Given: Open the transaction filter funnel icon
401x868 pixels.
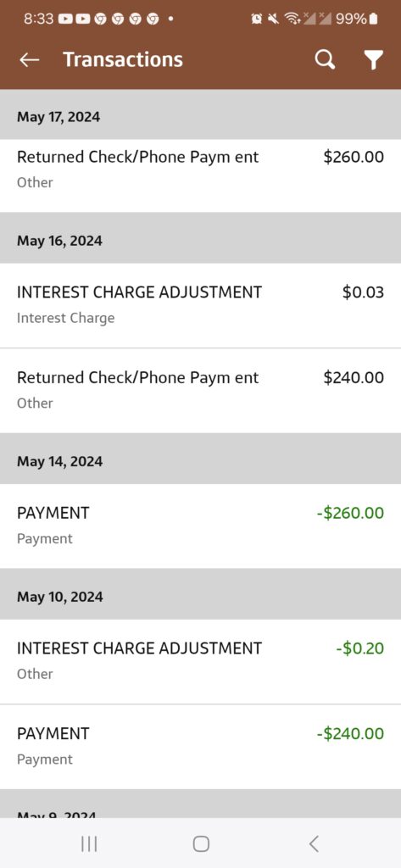Looking at the screenshot, I should coord(374,60).
